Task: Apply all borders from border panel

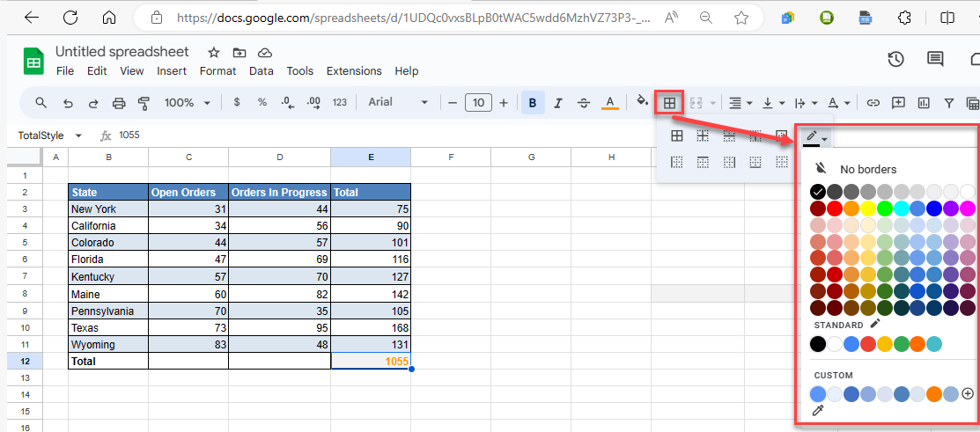Action: coord(677,135)
